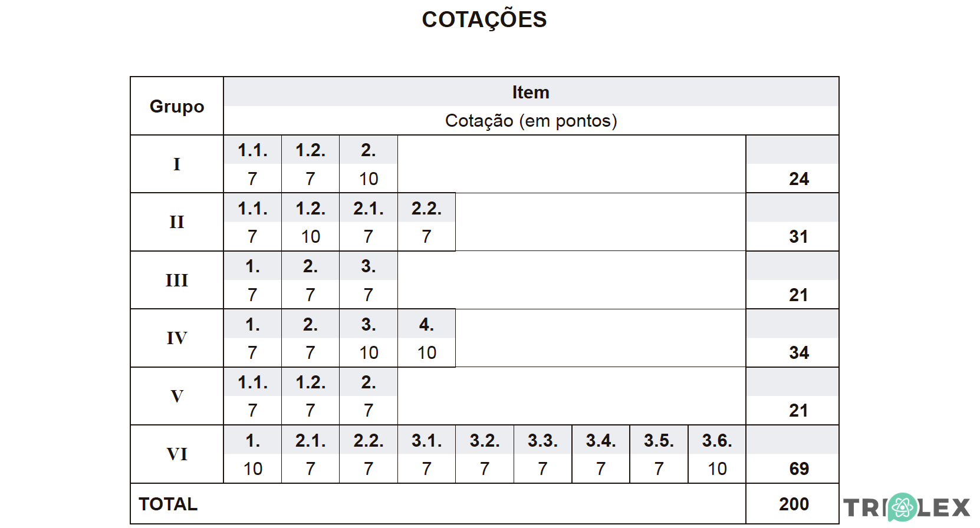Click item 3.6. in group VI

pos(717,440)
